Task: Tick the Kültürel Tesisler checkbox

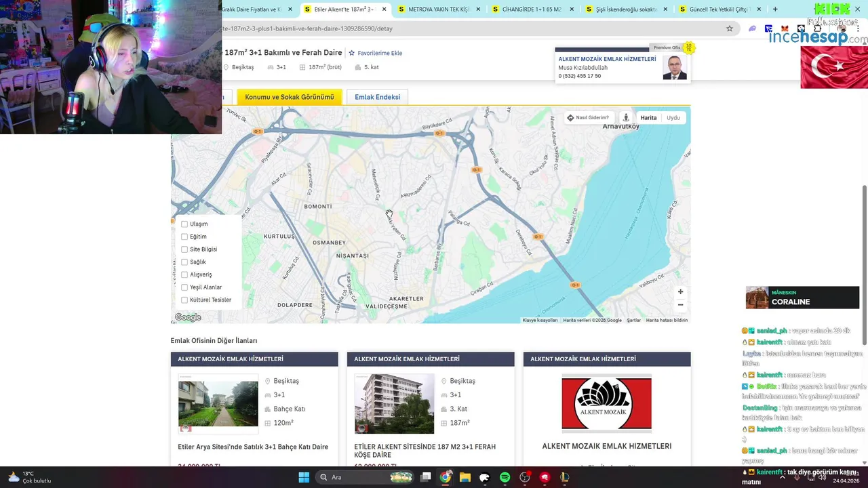Action: 184,300
